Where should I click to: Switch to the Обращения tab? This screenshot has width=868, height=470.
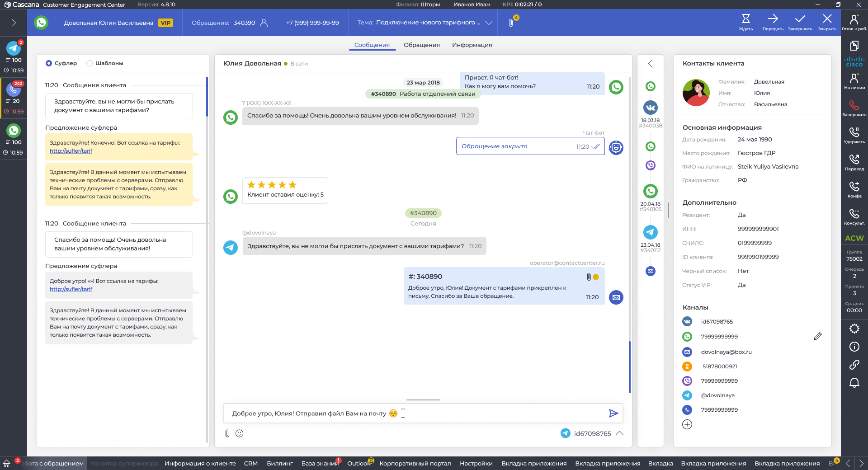pyautogui.click(x=421, y=45)
